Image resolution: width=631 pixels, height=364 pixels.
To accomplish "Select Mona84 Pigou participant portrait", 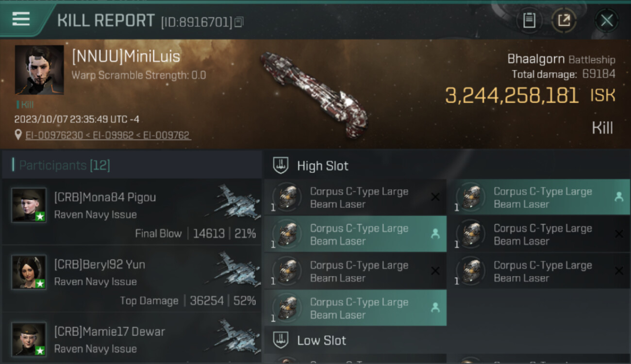I will [x=29, y=205].
